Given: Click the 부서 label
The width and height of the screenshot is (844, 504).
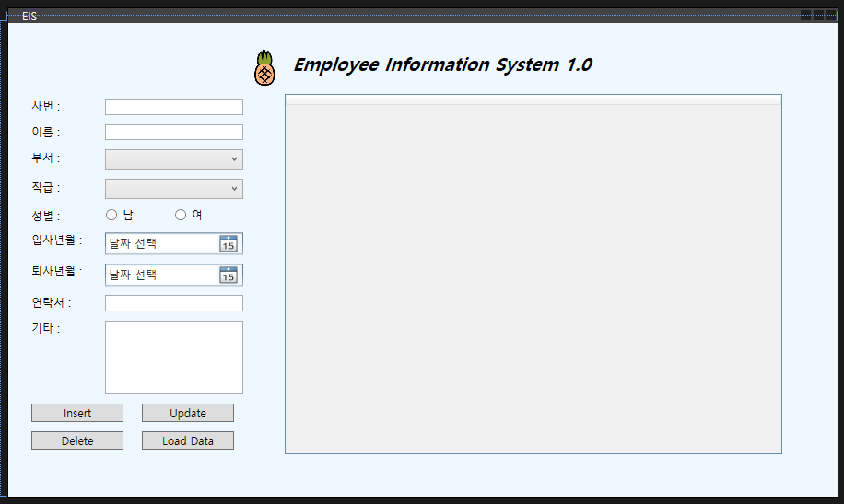Looking at the screenshot, I should click(46, 158).
